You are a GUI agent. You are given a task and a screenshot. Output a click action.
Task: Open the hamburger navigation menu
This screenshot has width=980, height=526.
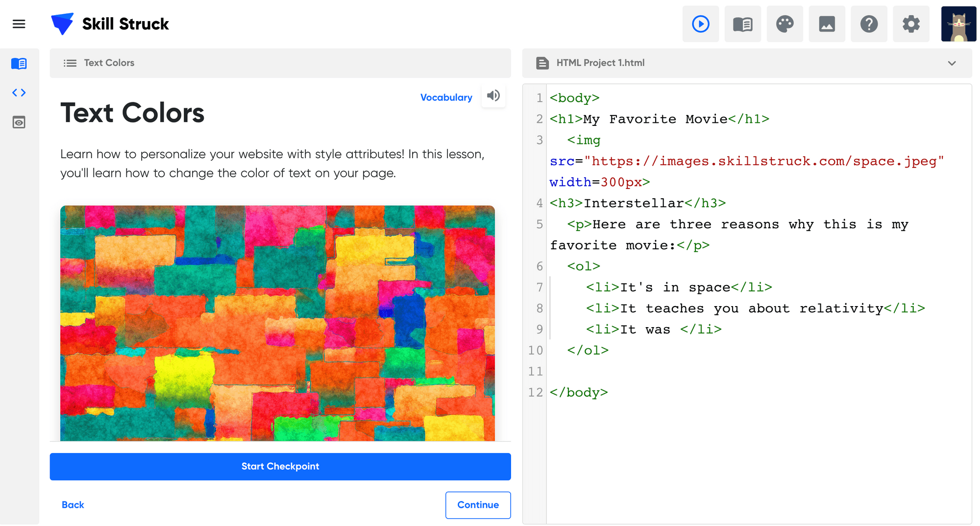tap(19, 24)
